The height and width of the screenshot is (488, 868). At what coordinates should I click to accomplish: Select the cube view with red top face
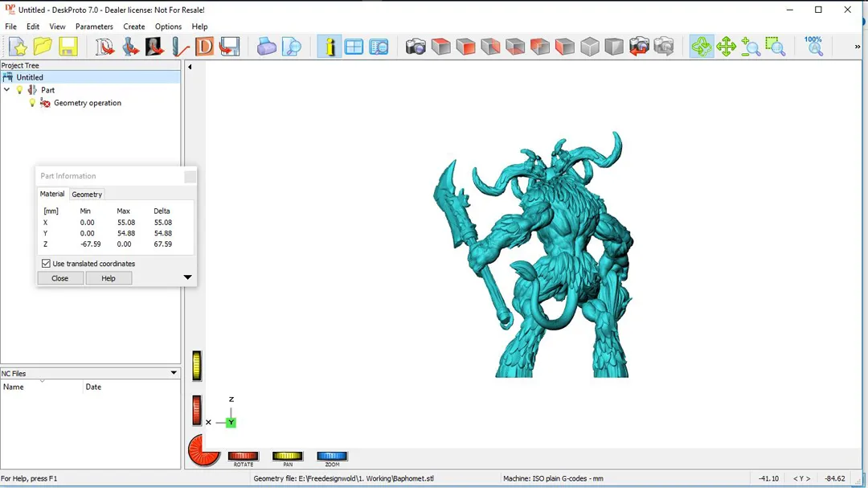[x=440, y=47]
